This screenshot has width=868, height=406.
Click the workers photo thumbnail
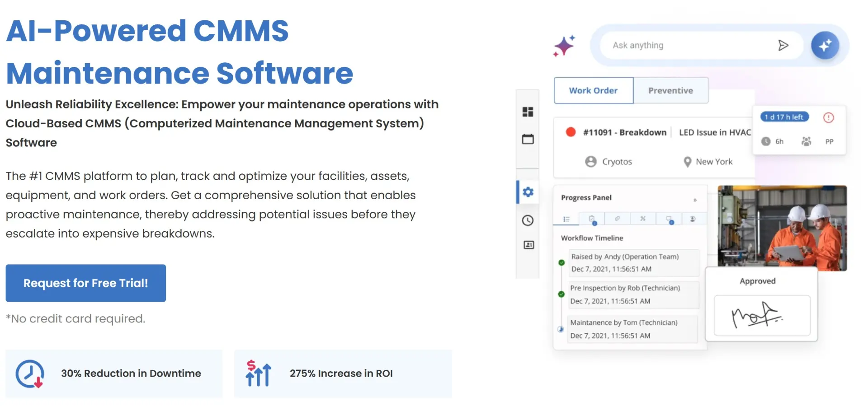click(782, 228)
